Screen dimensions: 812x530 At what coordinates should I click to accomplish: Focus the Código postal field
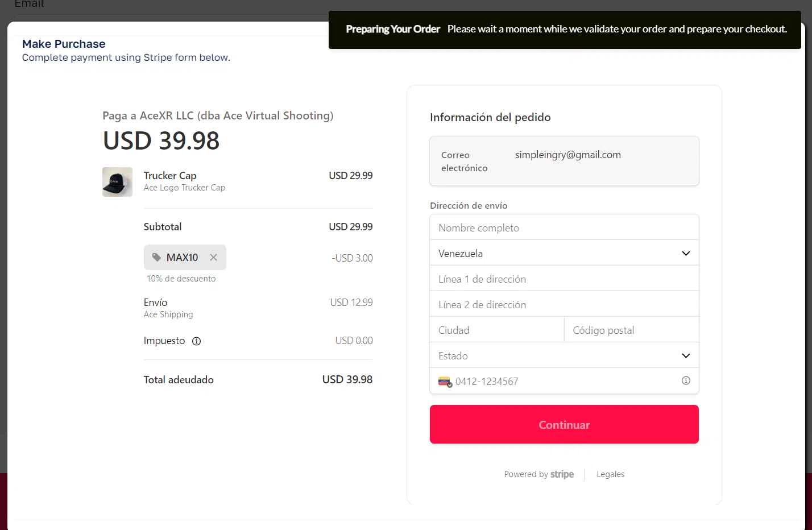632,330
